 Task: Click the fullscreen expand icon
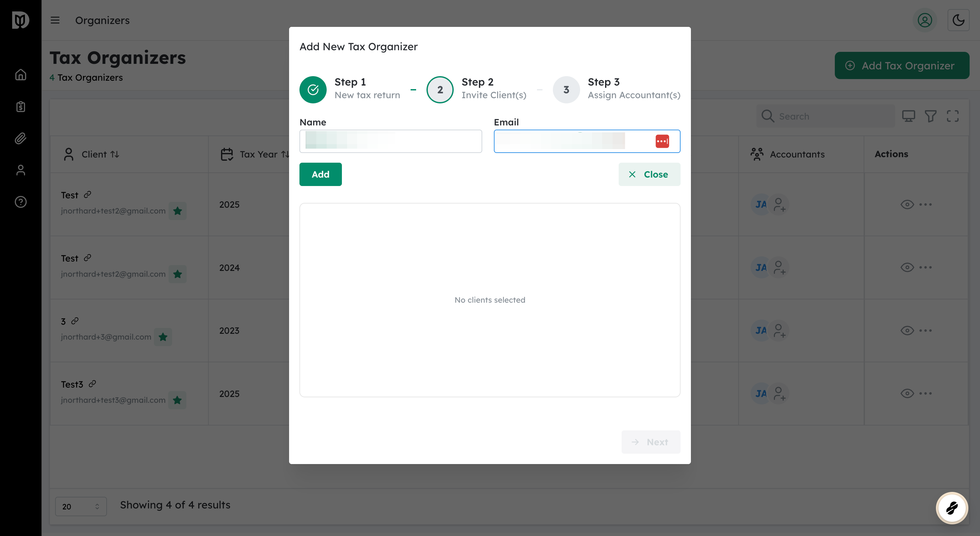click(x=952, y=116)
